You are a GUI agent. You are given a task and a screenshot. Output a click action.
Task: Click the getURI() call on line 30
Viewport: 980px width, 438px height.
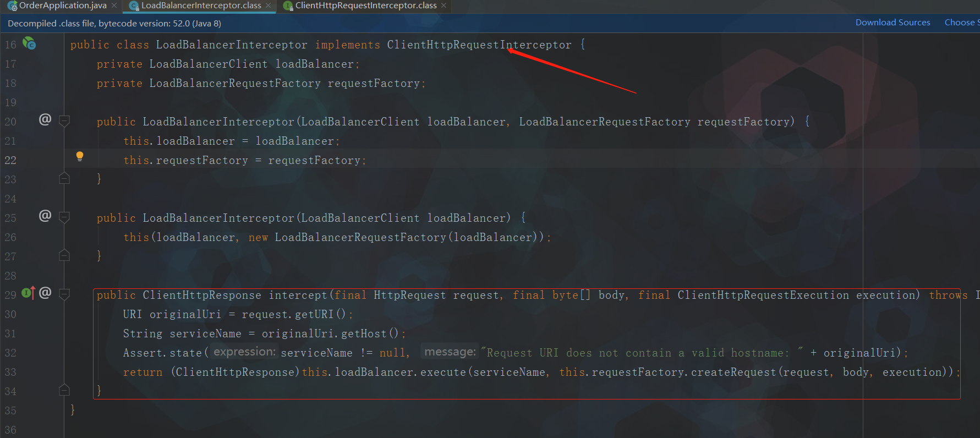click(321, 314)
